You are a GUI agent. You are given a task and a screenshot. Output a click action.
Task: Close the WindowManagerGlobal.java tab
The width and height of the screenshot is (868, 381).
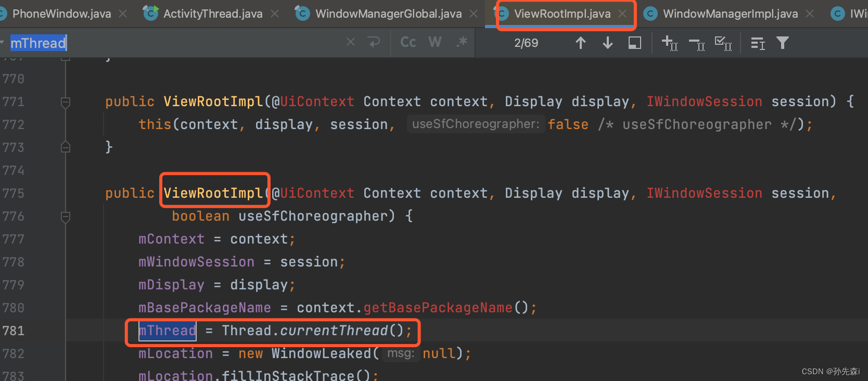coord(474,14)
